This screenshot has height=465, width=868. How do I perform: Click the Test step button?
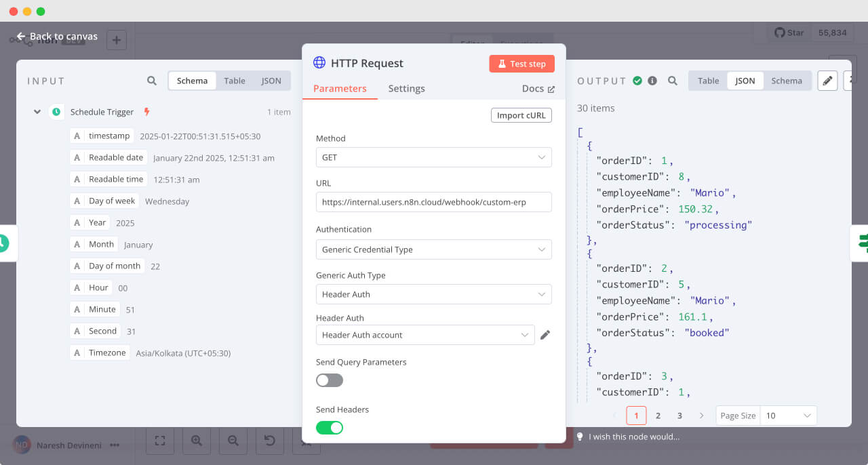521,64
